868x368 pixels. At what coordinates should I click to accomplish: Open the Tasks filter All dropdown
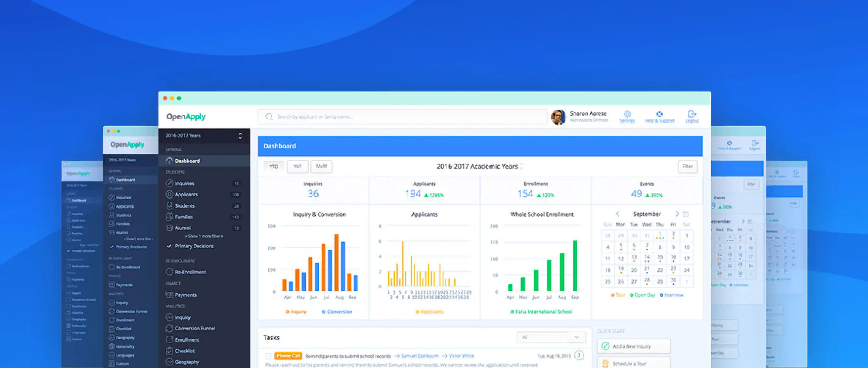pos(551,337)
